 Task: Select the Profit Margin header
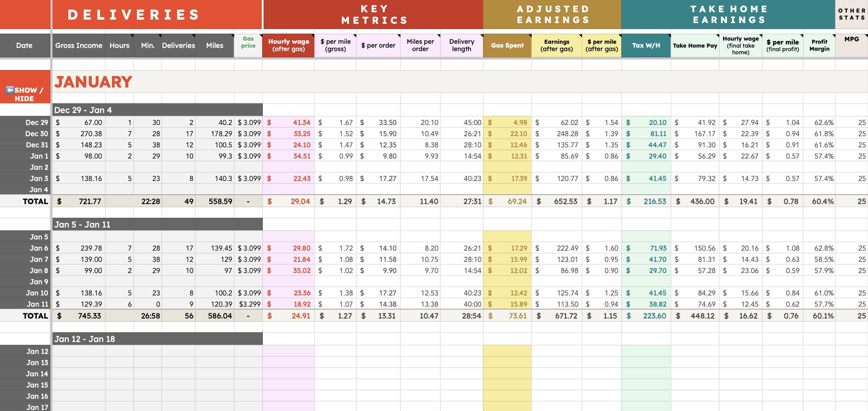tap(819, 46)
